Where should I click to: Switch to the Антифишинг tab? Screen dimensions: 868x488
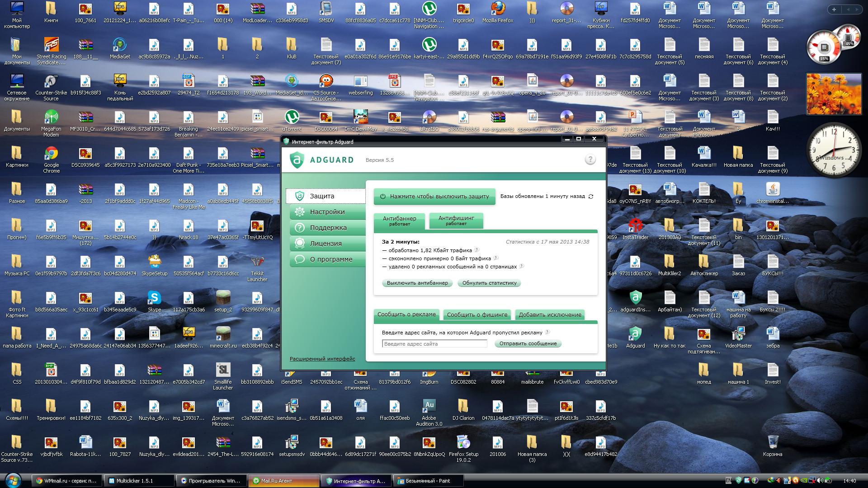[456, 220]
